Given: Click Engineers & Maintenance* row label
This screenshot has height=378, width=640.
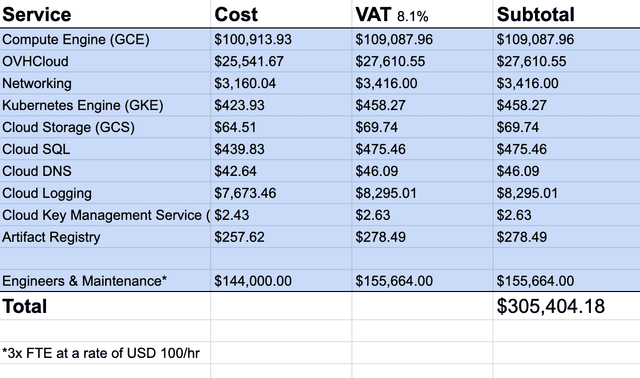Looking at the screenshot, I should tap(105, 281).
